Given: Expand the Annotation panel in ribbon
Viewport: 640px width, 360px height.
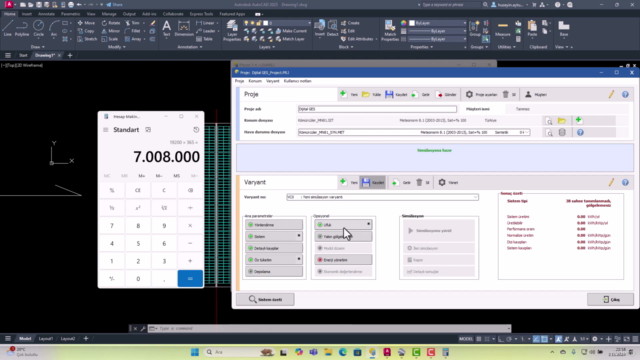Looking at the screenshot, I should click(x=190, y=47).
